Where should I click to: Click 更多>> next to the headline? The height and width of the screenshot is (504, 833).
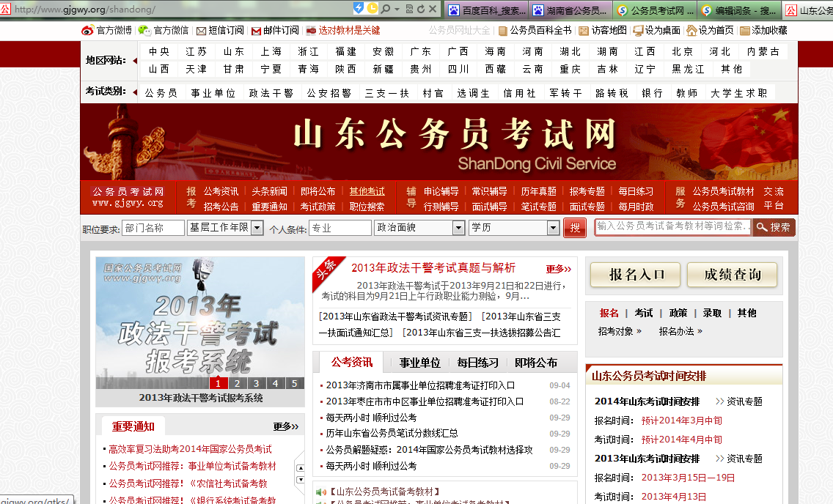click(x=558, y=269)
